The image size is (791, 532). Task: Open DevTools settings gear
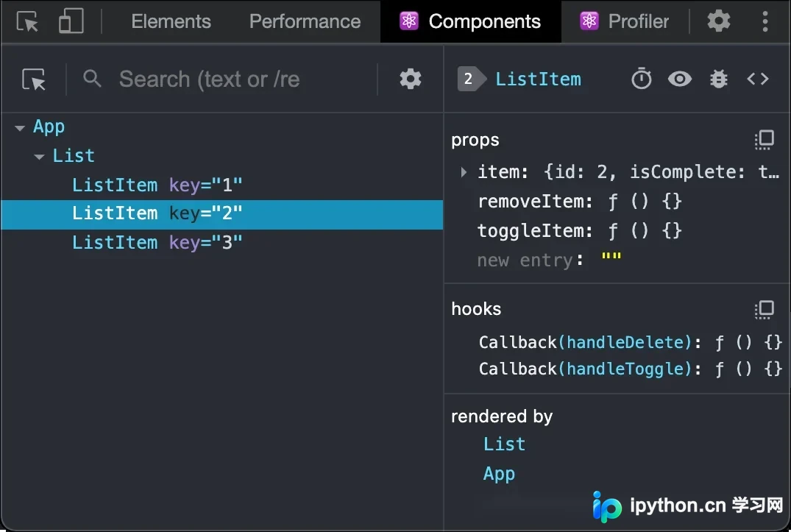pos(718,21)
